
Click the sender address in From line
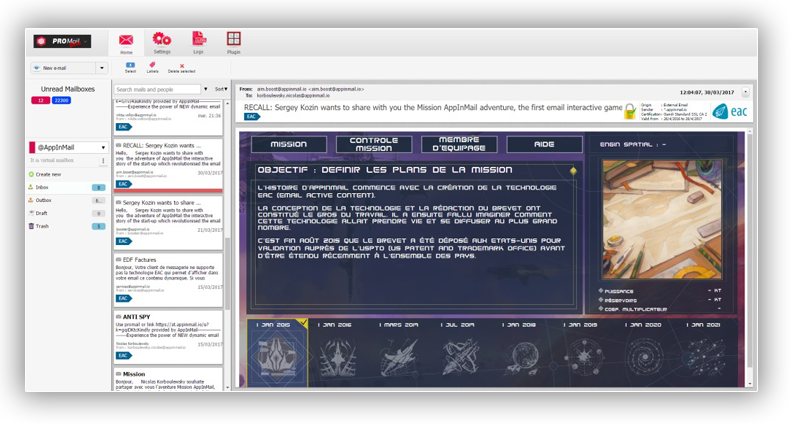(310, 89)
